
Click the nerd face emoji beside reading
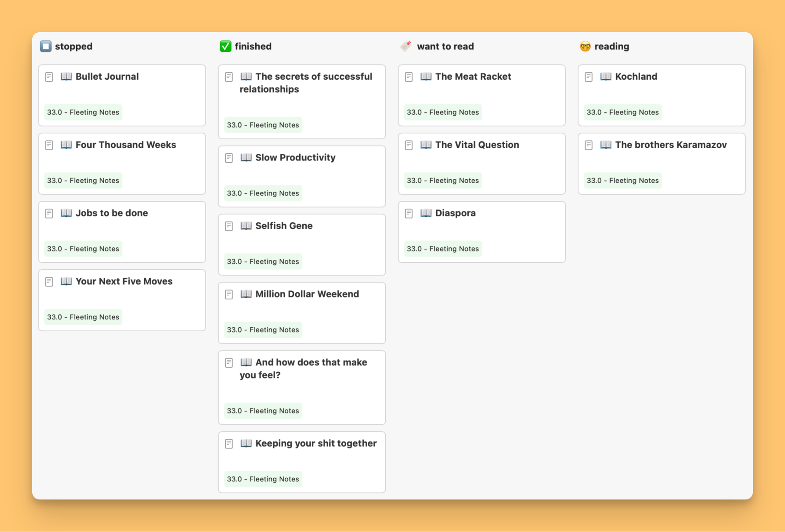click(x=585, y=46)
